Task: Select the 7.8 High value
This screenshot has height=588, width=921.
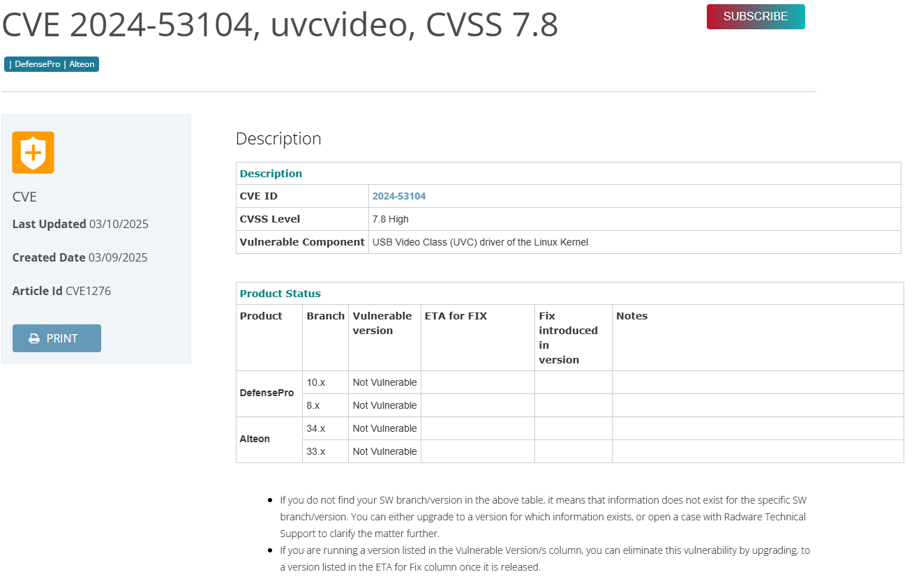Action: point(391,219)
